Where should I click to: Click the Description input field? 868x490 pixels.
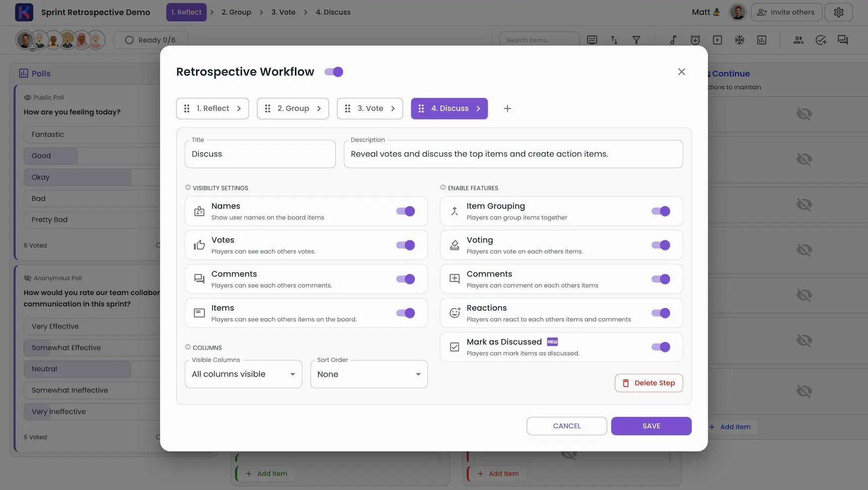click(x=513, y=154)
